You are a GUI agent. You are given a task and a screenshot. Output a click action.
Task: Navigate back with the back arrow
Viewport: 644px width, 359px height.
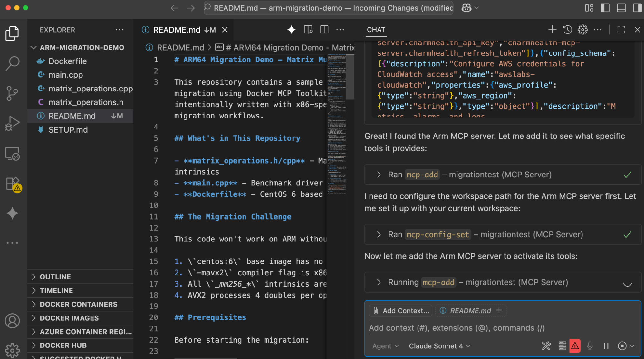174,8
